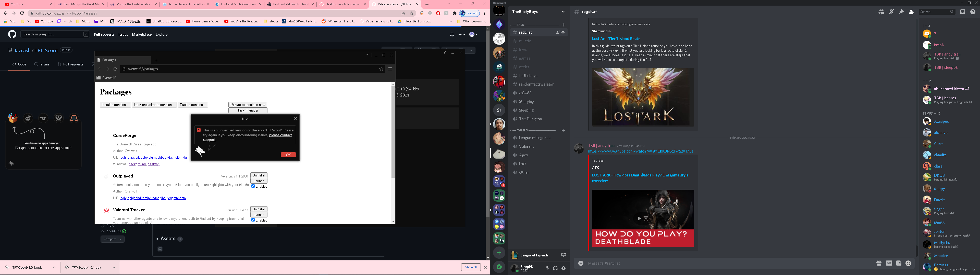Uncheck Enabled for Outplayed extension
980x275 pixels.
253,186
